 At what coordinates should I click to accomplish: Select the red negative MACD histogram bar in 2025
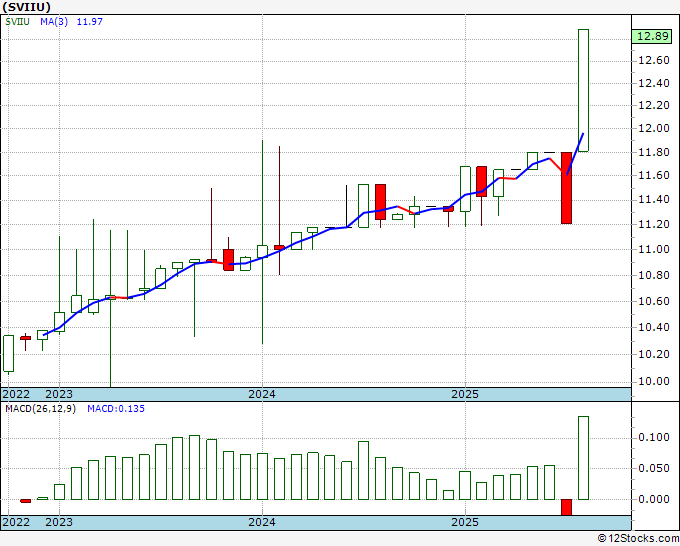click(566, 507)
